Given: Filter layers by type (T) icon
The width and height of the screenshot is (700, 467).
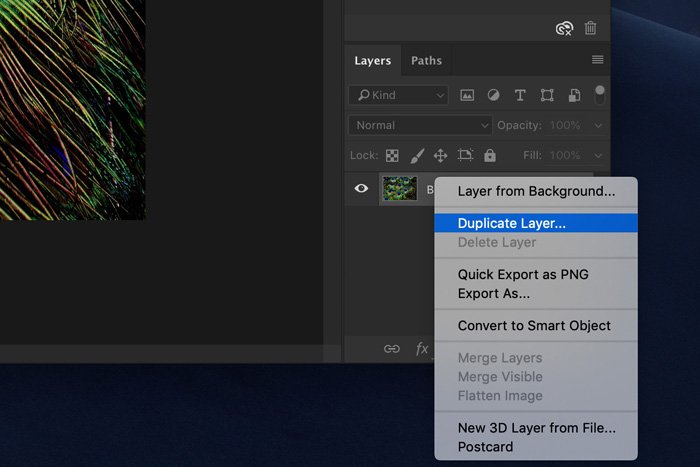Looking at the screenshot, I should [x=520, y=96].
